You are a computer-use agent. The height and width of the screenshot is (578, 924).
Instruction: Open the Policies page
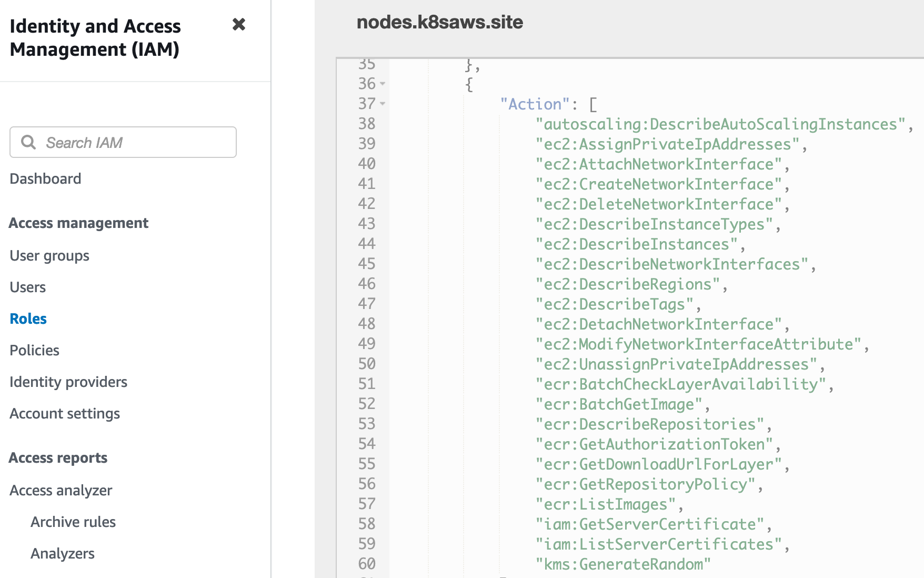(35, 351)
